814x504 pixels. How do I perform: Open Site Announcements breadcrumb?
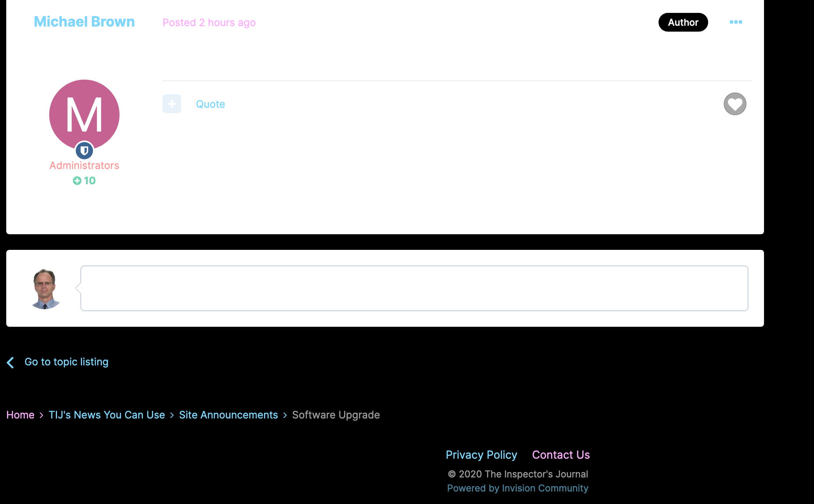pos(228,415)
